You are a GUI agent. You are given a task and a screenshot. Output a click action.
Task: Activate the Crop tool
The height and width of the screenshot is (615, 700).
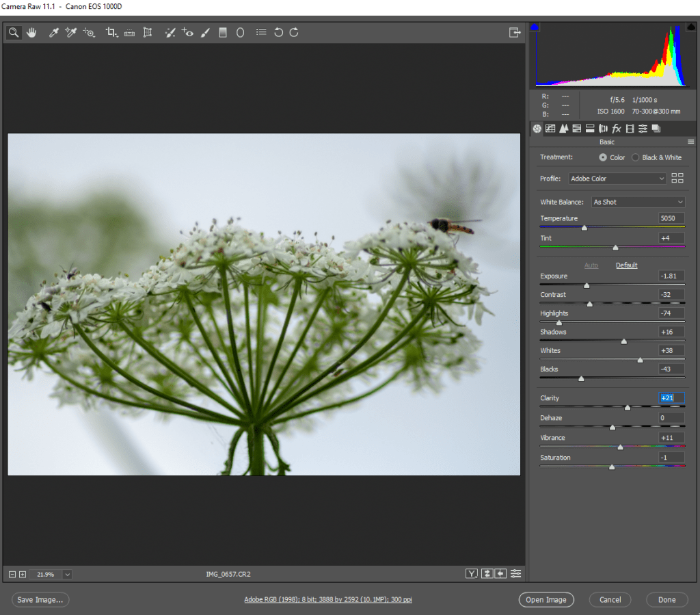(x=111, y=32)
